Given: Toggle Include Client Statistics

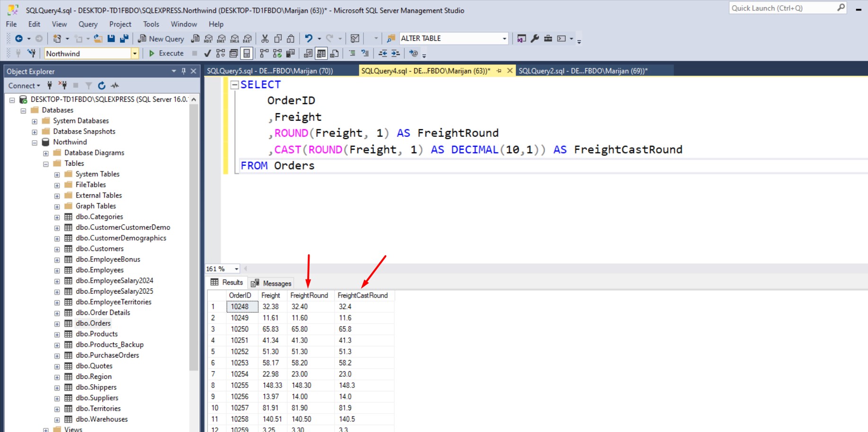Looking at the screenshot, I should 290,54.
